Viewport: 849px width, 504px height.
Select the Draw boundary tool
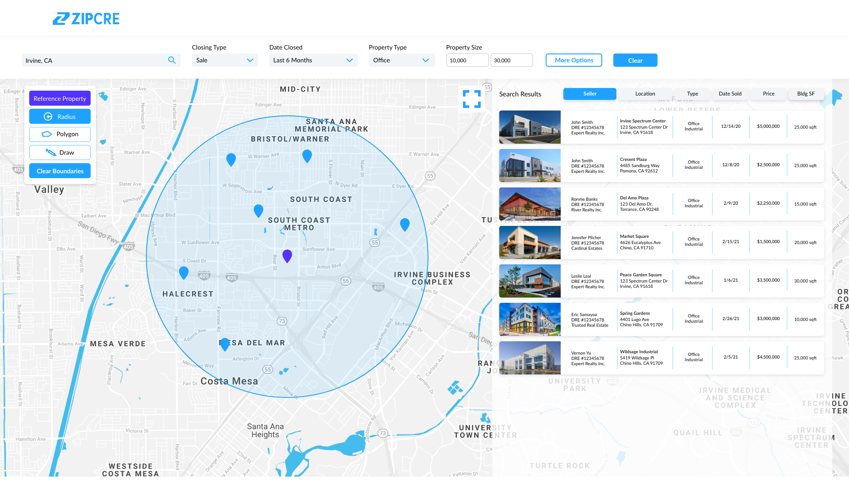tap(60, 153)
